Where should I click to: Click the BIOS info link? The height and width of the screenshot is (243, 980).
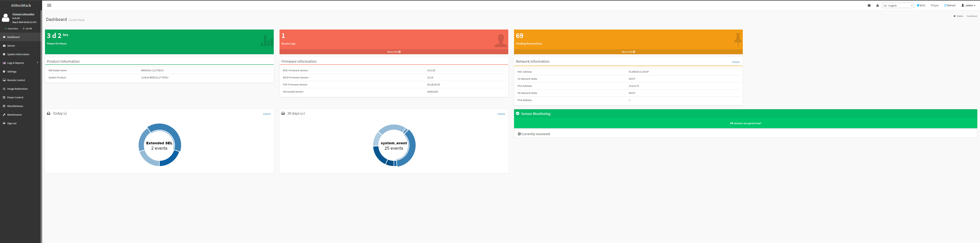coord(921,5)
